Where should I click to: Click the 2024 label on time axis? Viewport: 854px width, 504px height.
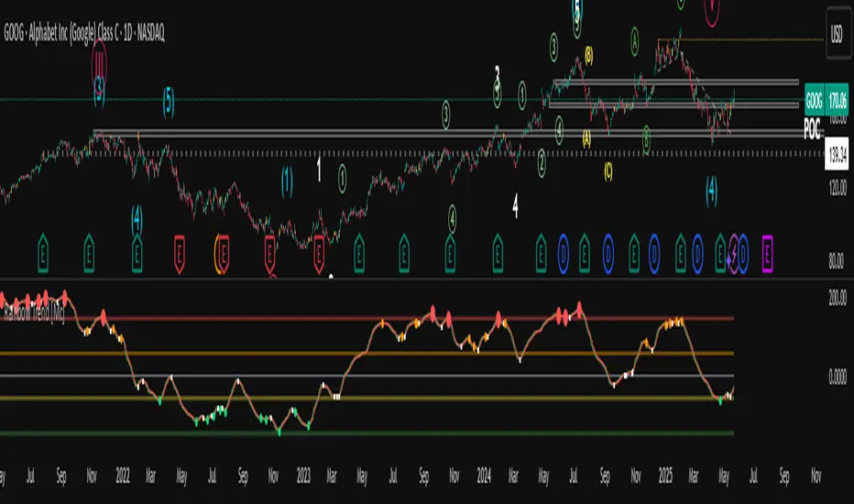[484, 477]
